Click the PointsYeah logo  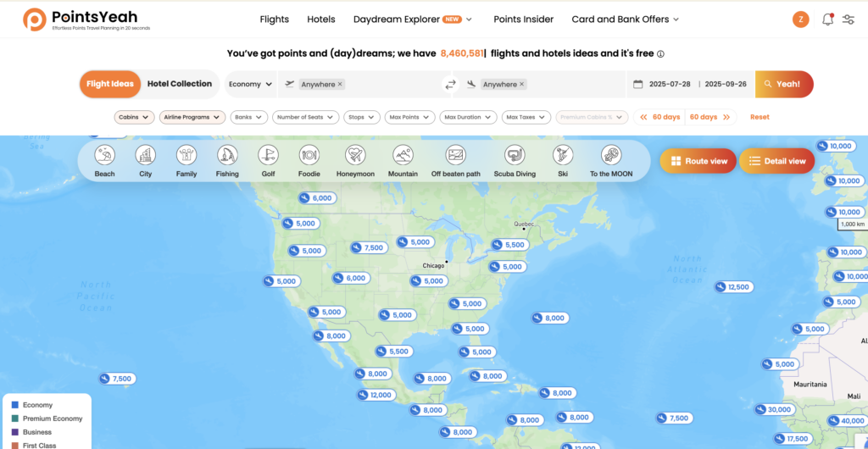[86, 19]
